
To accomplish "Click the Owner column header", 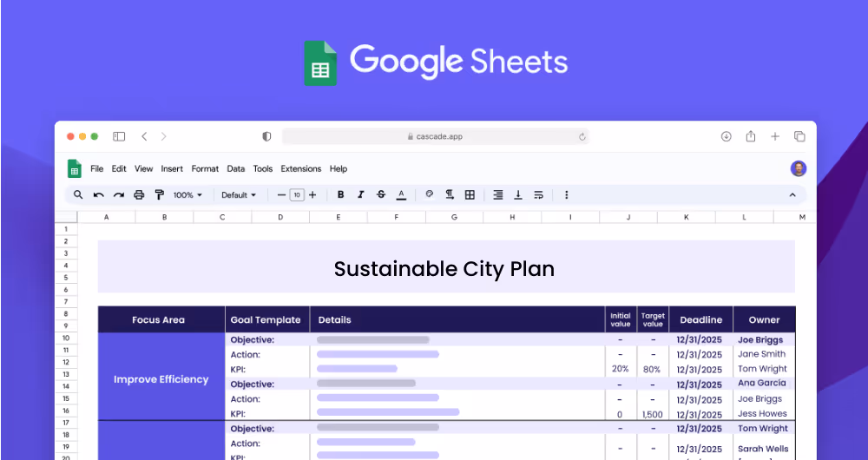I will pos(764,320).
